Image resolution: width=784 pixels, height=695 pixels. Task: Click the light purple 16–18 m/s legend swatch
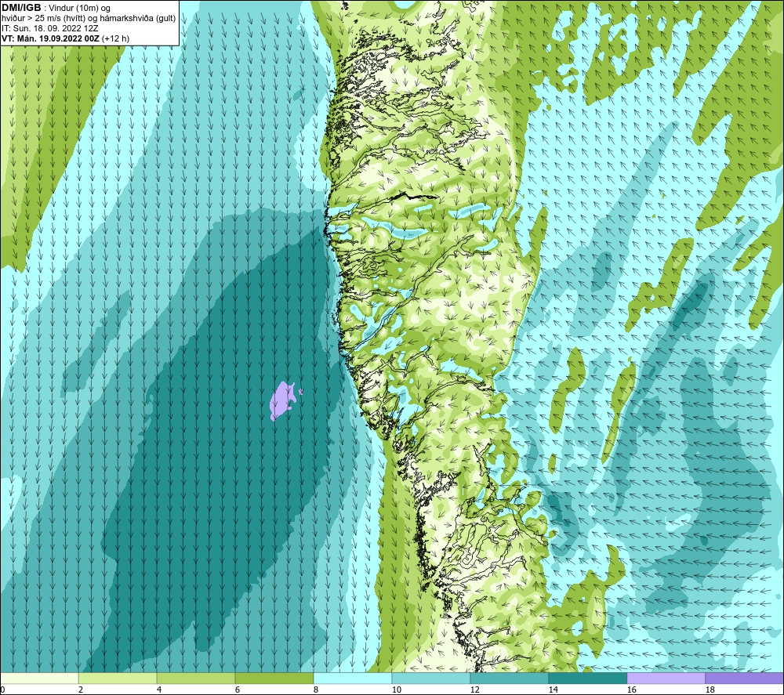point(666,678)
